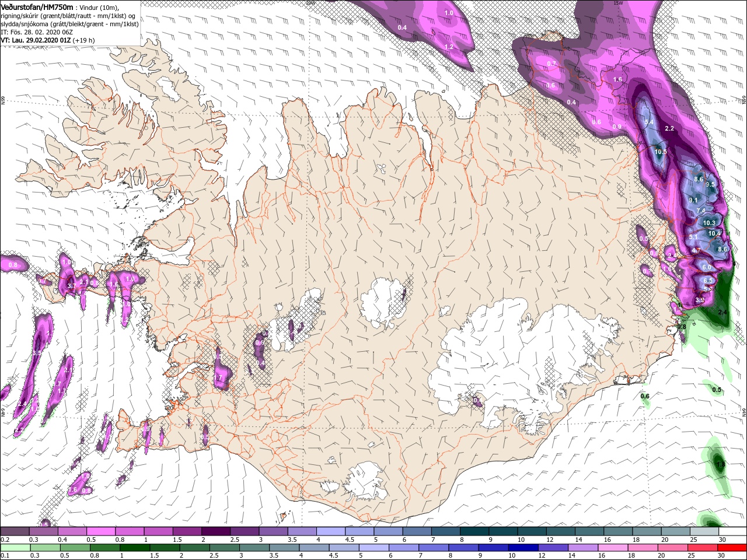Select the light grey 25–30 snow legend swatch
This screenshot has height=560, width=747.
pyautogui.click(x=703, y=531)
